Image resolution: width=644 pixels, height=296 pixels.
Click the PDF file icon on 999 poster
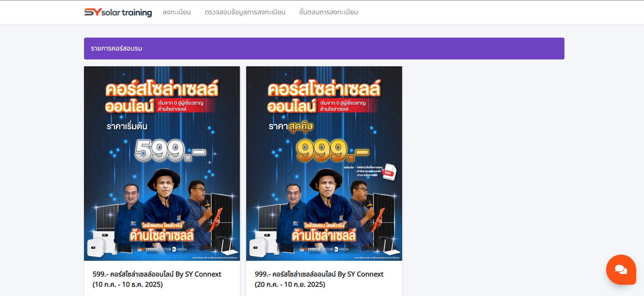389,172
